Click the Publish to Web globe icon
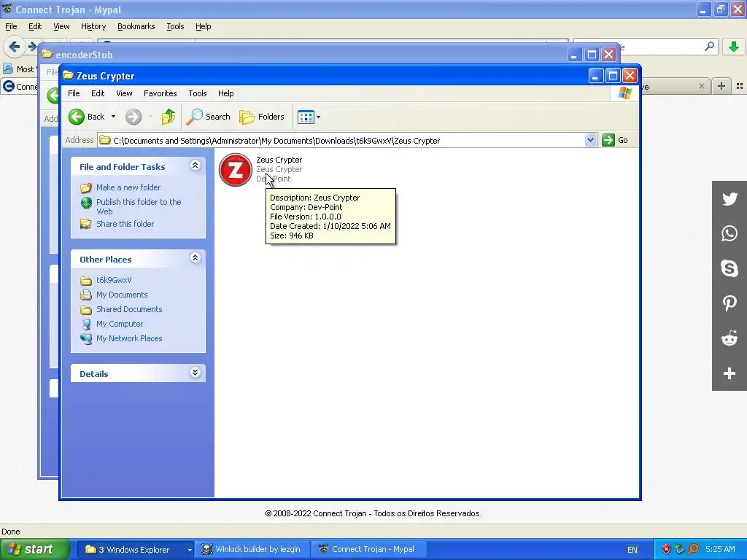 86,203
